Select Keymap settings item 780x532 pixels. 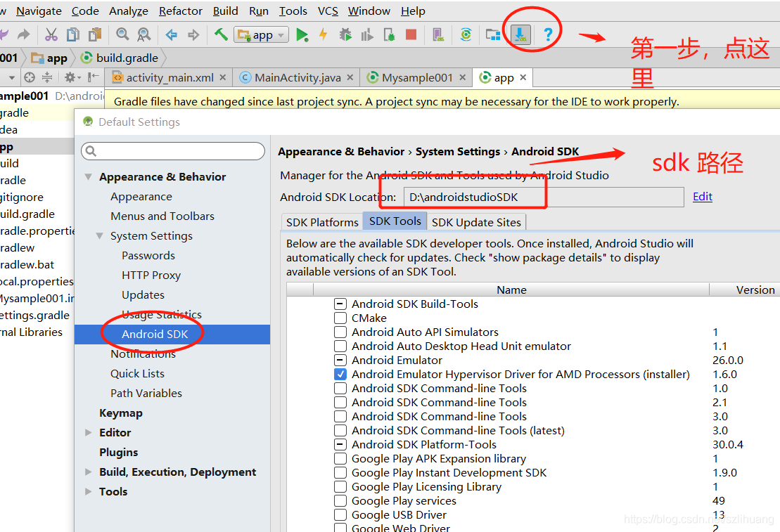coord(121,413)
